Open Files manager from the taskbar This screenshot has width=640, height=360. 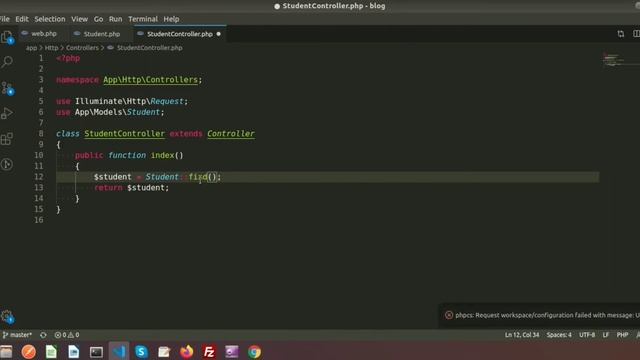(6, 351)
